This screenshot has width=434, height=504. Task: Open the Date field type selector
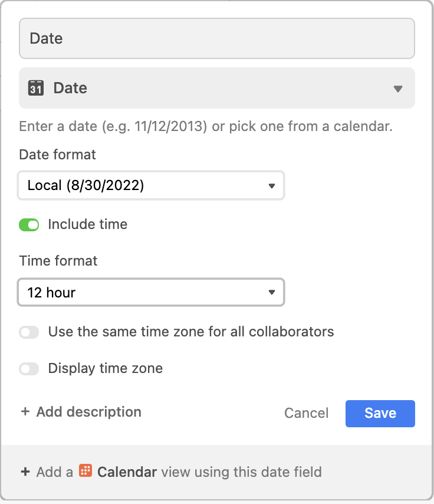[x=217, y=88]
